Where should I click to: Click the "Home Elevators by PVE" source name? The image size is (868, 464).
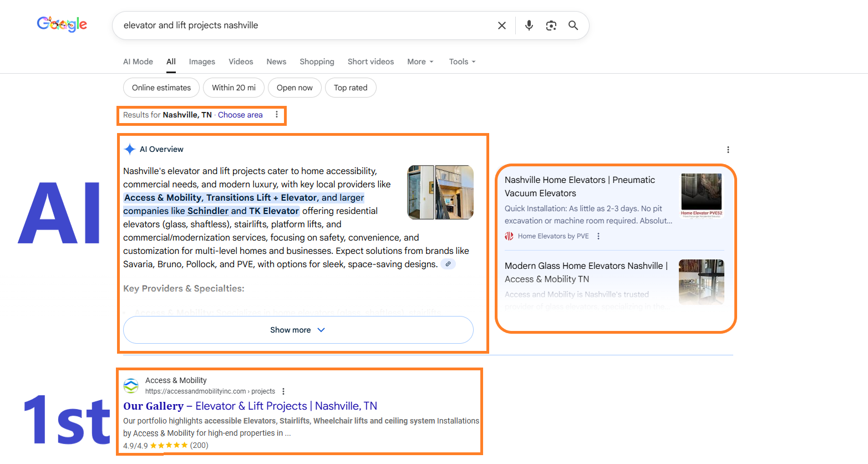(554, 236)
